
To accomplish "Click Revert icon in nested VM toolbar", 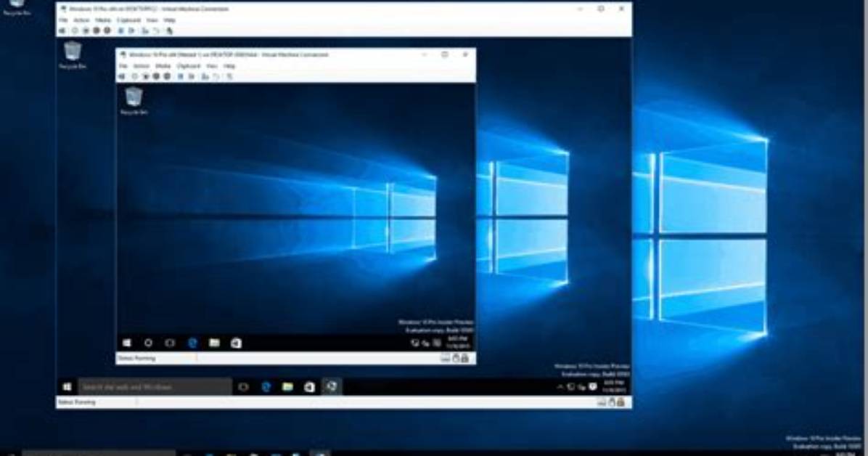I will (217, 76).
